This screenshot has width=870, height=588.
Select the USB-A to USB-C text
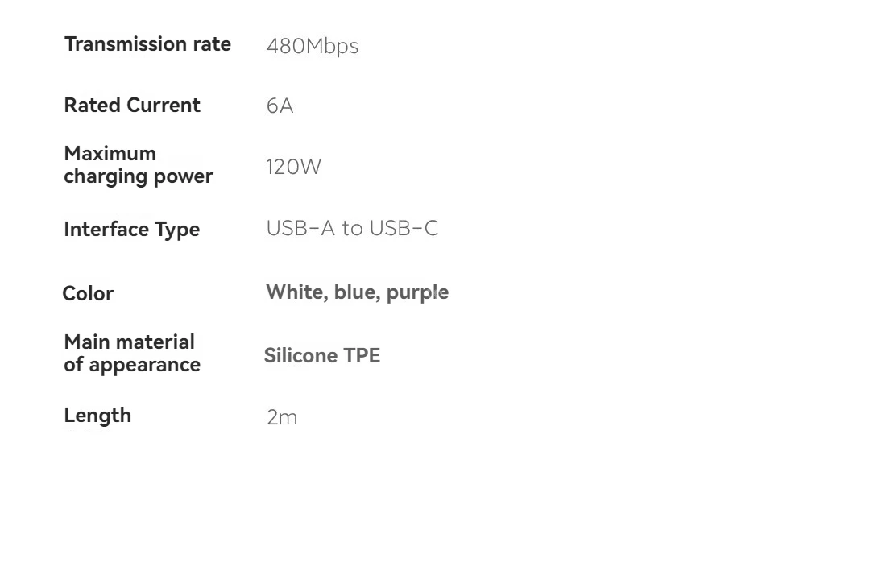(x=352, y=228)
